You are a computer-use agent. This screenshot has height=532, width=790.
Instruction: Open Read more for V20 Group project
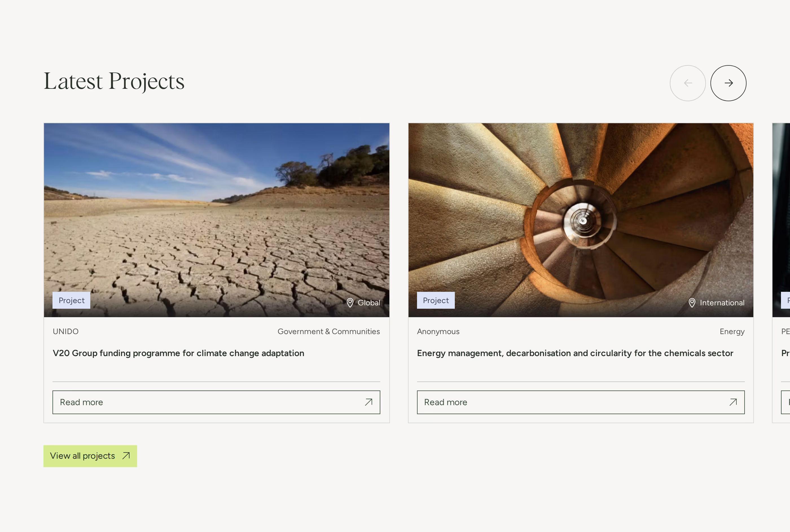(x=216, y=402)
